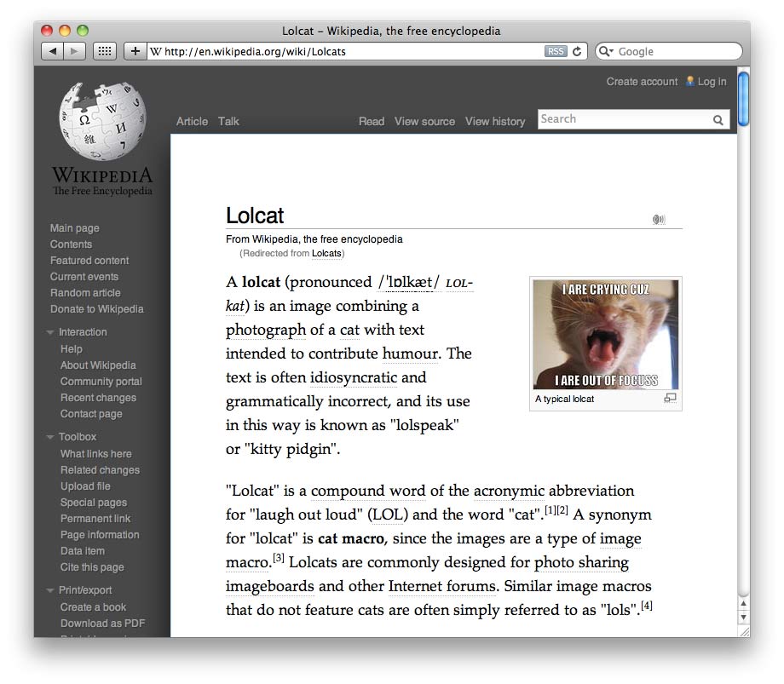Switch to the Talk tab
This screenshot has height=684, width=784.
(228, 121)
